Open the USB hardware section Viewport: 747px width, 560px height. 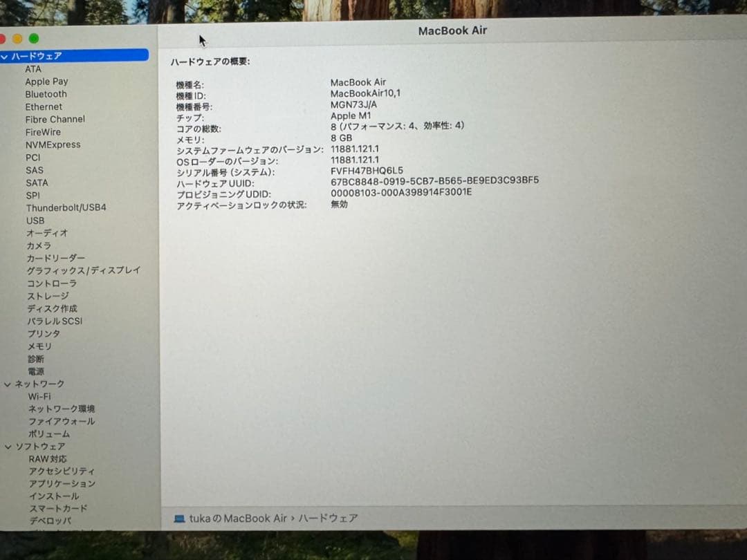click(x=33, y=220)
